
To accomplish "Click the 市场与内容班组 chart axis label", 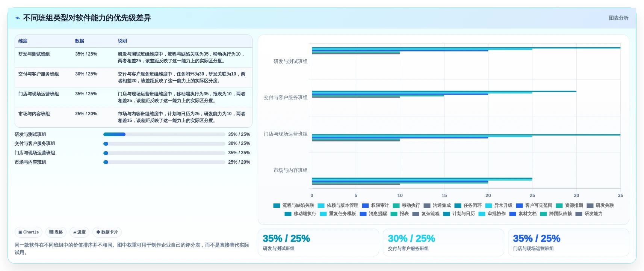I will [290, 170].
